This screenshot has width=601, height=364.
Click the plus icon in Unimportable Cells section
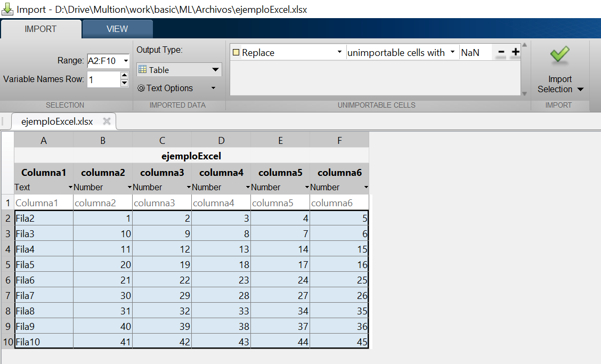point(515,52)
